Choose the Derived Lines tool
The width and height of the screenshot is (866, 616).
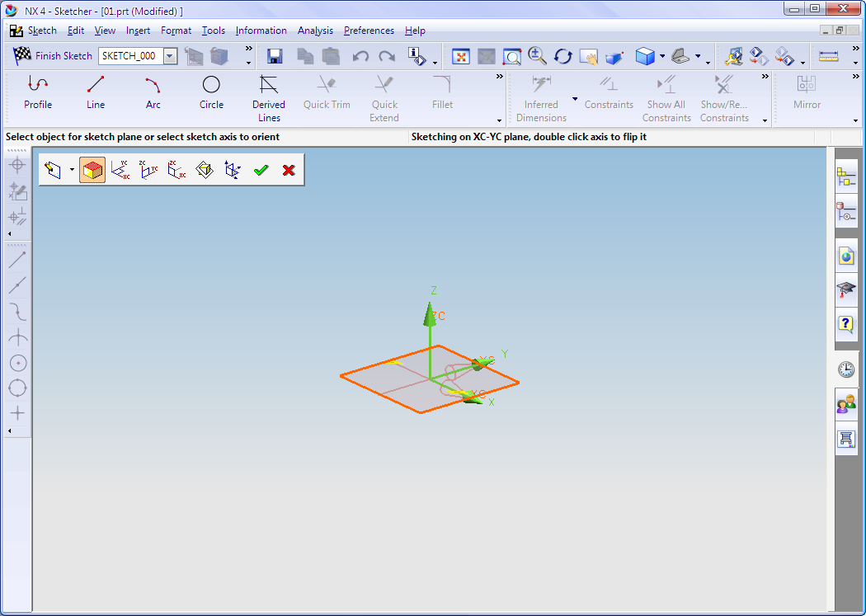pyautogui.click(x=269, y=99)
